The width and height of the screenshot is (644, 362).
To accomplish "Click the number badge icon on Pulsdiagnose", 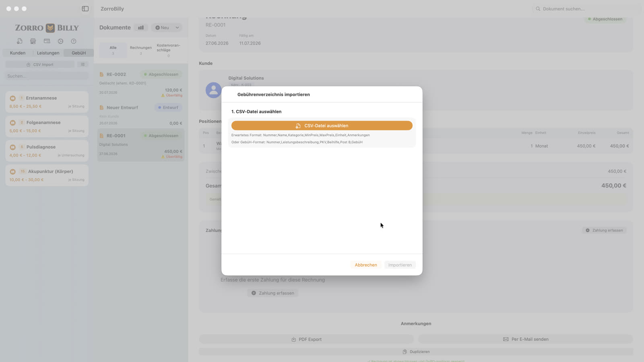I will [22, 147].
